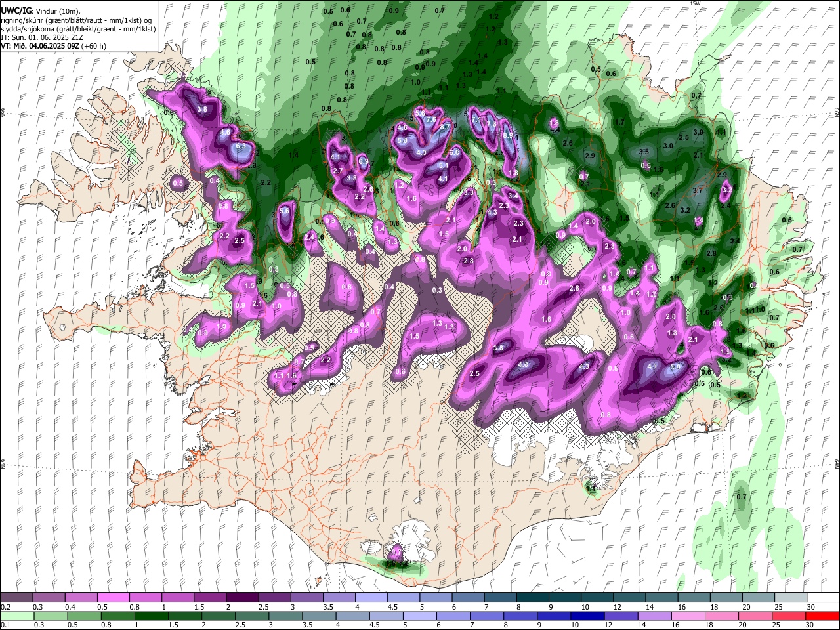The height and width of the screenshot is (630, 840).
Task: Click the pale green 0.1–0.3 legend swatch
Action: (x=17, y=616)
